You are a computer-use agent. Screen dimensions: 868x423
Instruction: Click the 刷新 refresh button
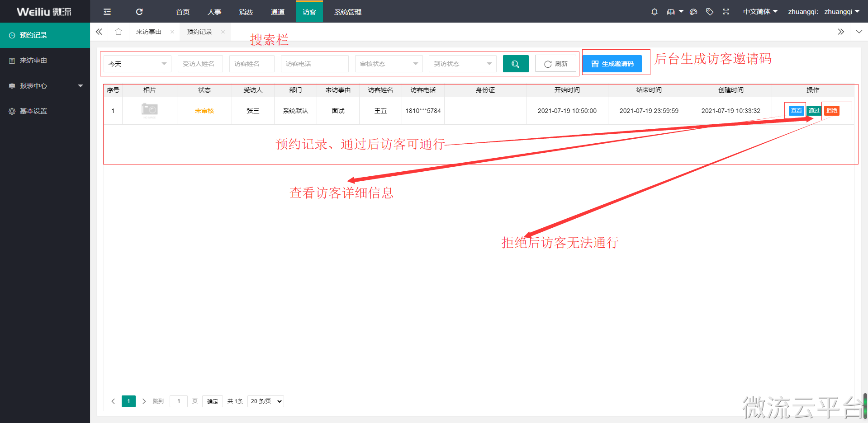coord(556,64)
